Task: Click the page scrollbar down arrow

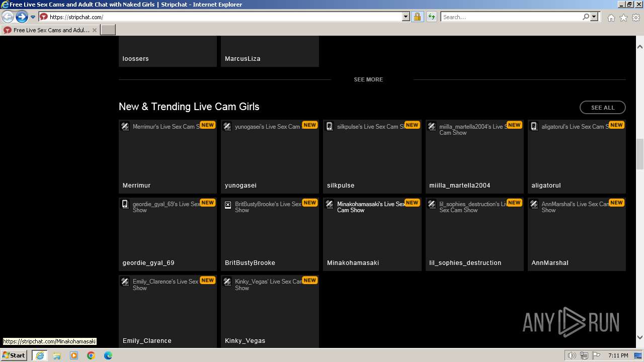Action: 640,337
